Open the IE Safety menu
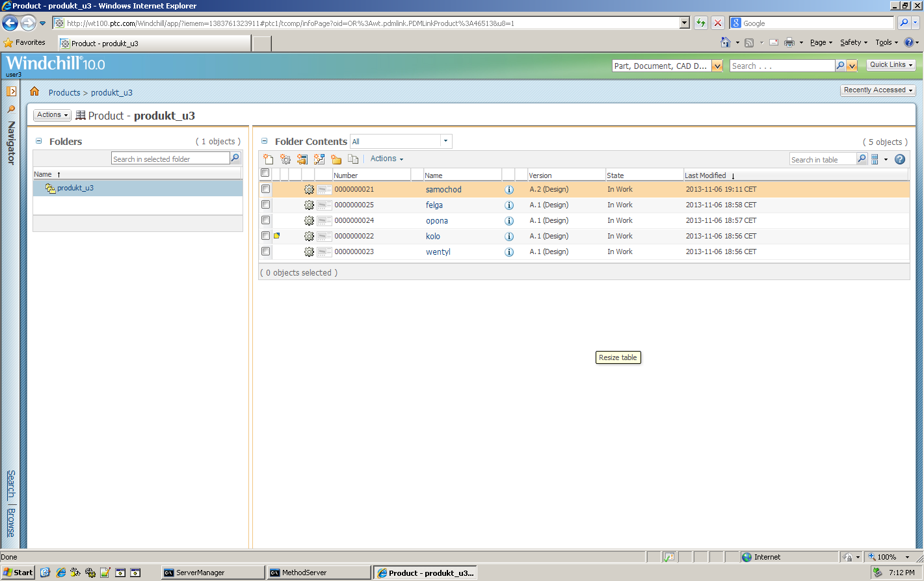This screenshot has width=924, height=581. coord(854,42)
